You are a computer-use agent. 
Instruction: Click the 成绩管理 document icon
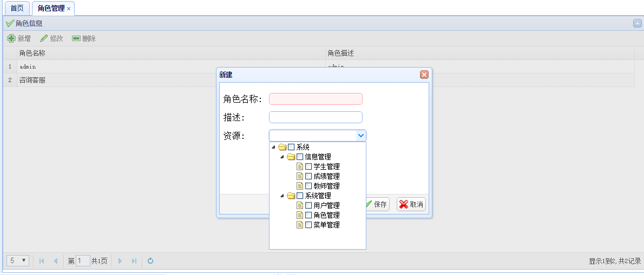pyautogui.click(x=300, y=176)
